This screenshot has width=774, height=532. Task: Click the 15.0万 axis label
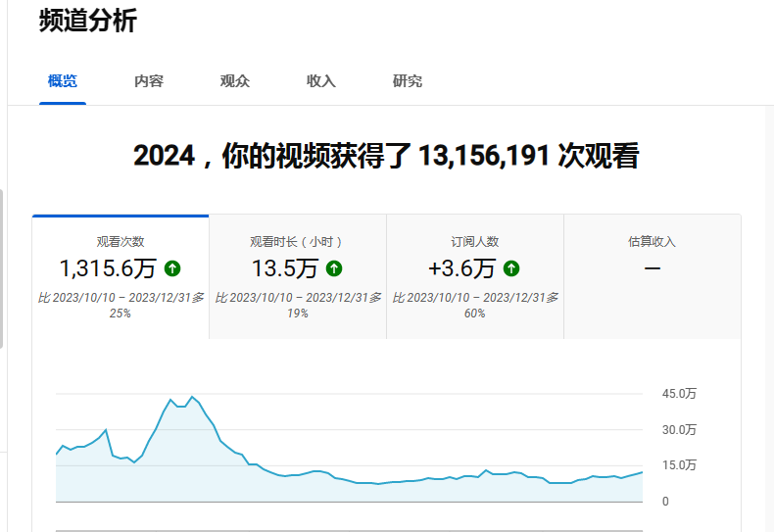pyautogui.click(x=679, y=464)
